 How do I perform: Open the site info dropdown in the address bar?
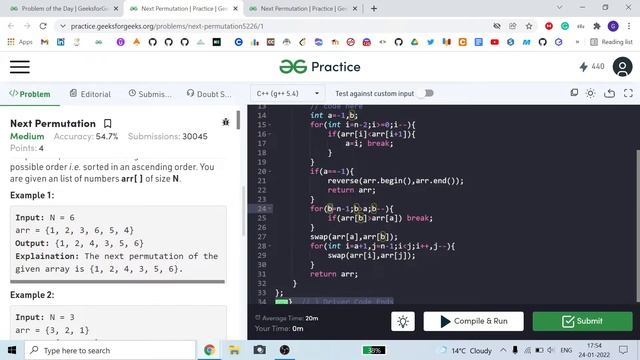coord(62,26)
